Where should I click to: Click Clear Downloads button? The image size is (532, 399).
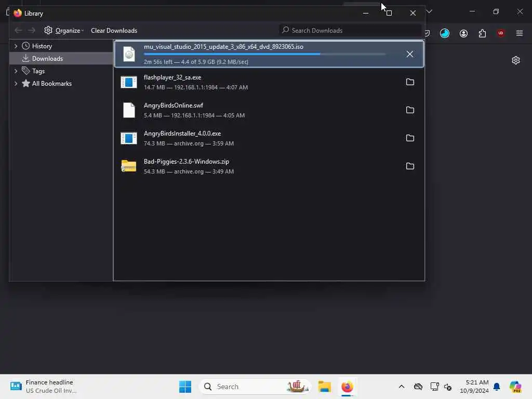pyautogui.click(x=114, y=31)
